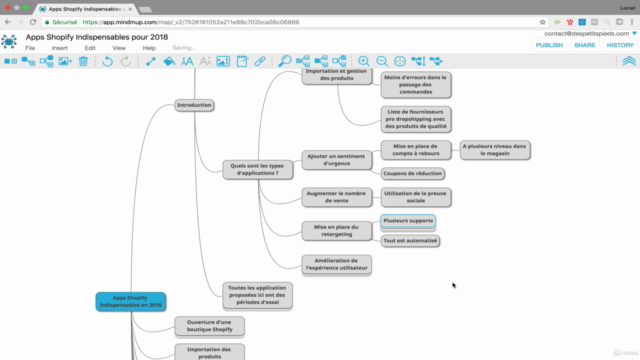Click the trash delete node icon
This screenshot has height=360, width=640.
point(83,61)
